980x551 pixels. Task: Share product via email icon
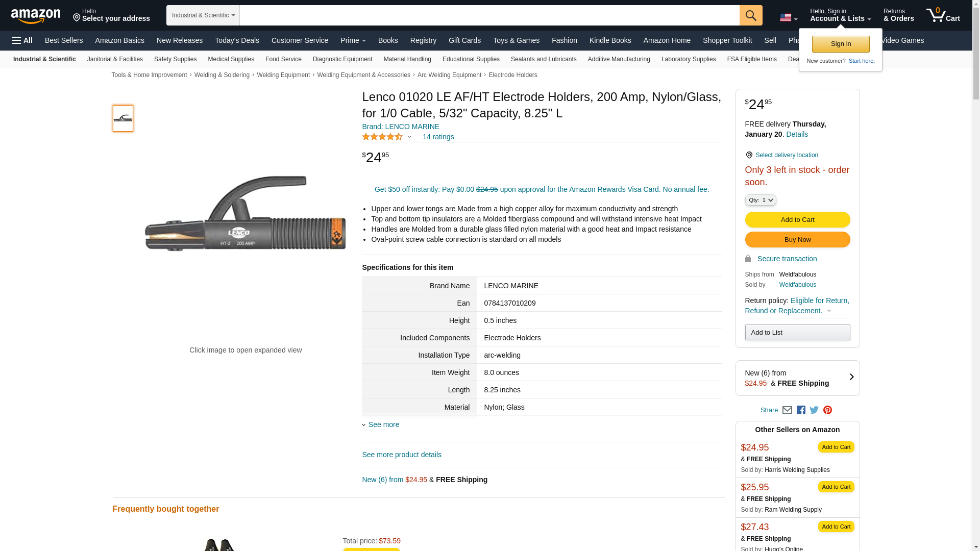coord(787,410)
